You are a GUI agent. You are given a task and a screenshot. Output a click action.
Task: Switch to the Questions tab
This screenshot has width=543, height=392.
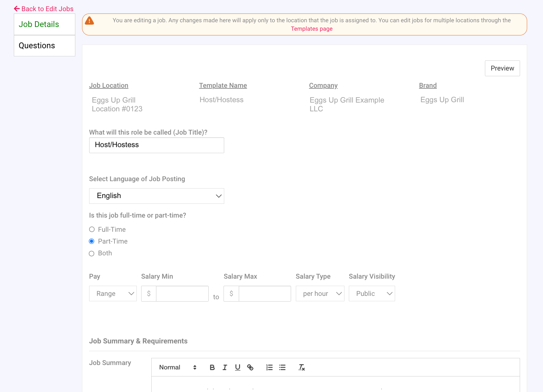click(x=45, y=46)
